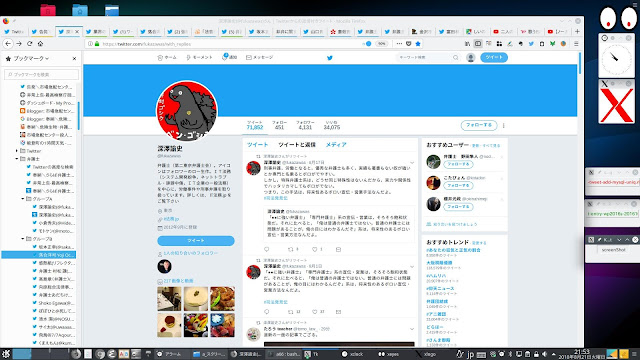Open the Firefox hamburger menu
640x360 pixels.
point(576,44)
